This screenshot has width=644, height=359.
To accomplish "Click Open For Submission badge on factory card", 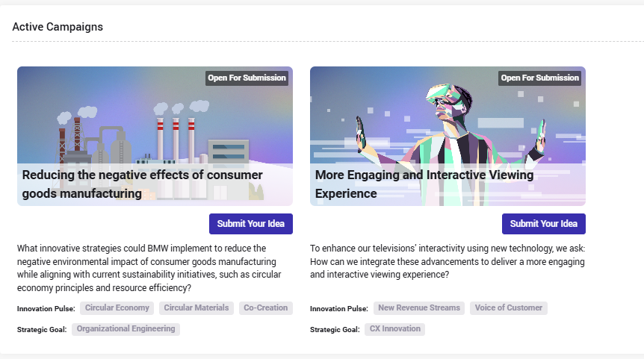I will 247,78.
